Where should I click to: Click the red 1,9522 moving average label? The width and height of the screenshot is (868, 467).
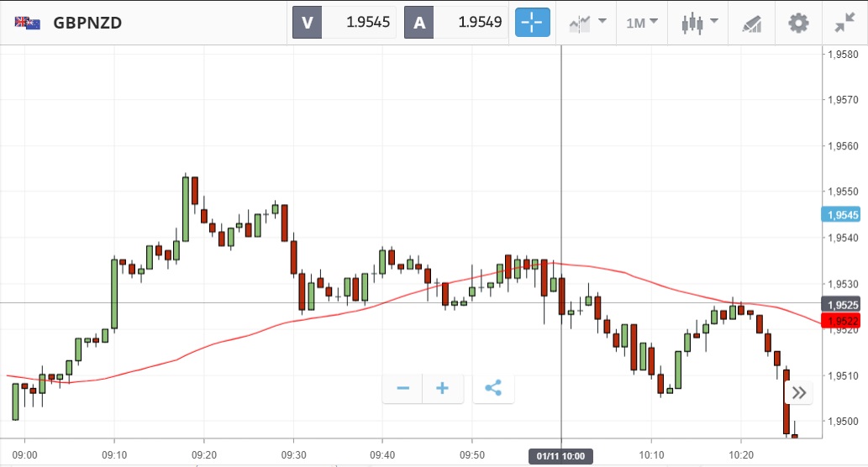click(x=842, y=321)
